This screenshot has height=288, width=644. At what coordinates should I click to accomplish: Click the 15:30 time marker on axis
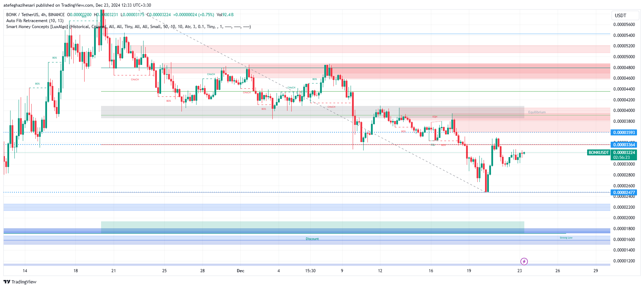pos(310,271)
